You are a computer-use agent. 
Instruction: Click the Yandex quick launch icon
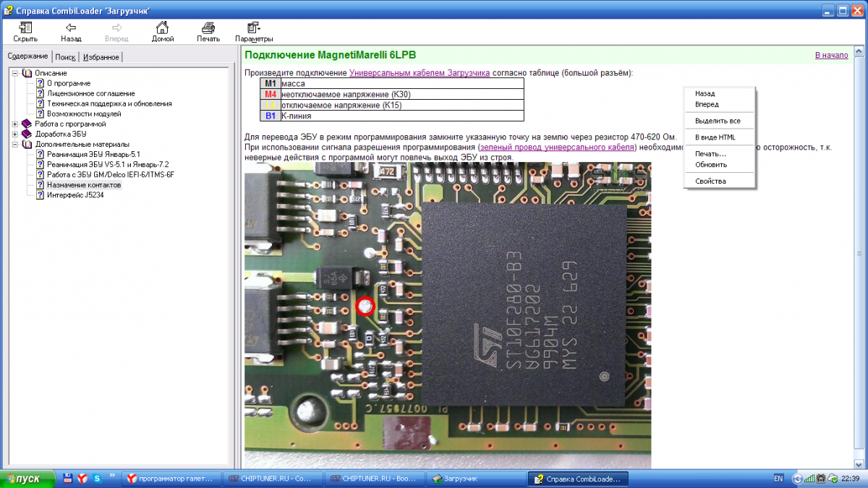[x=82, y=479]
